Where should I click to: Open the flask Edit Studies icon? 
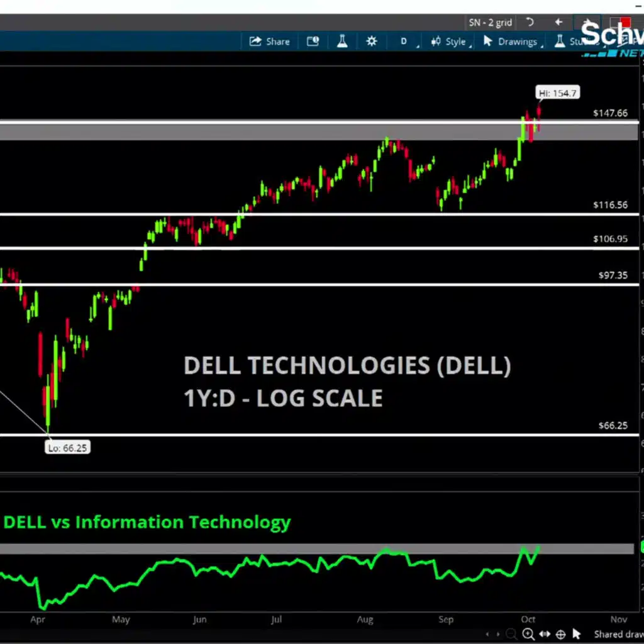342,42
